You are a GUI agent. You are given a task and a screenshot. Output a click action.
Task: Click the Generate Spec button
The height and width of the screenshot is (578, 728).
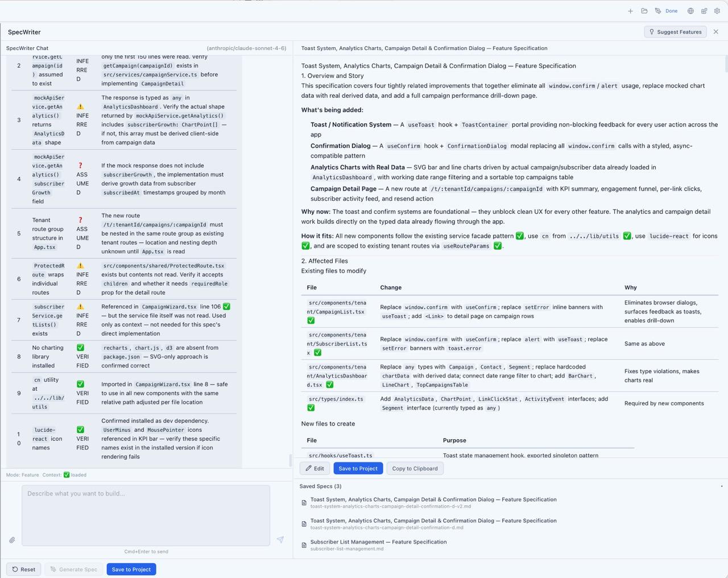(74, 569)
